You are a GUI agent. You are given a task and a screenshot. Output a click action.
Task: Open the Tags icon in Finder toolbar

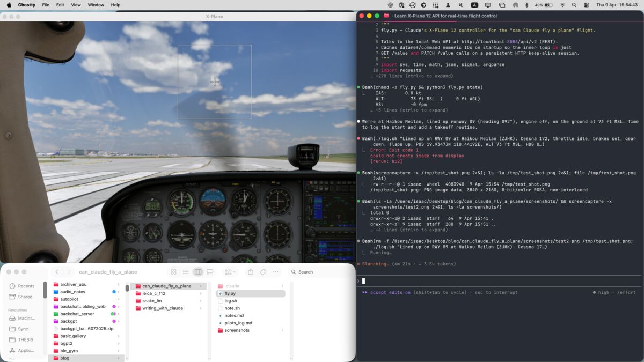(263, 272)
